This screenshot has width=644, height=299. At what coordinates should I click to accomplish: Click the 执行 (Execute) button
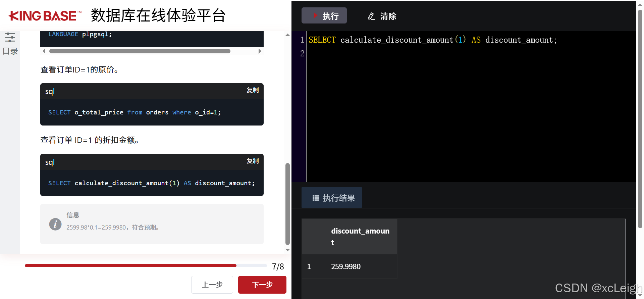tap(324, 16)
